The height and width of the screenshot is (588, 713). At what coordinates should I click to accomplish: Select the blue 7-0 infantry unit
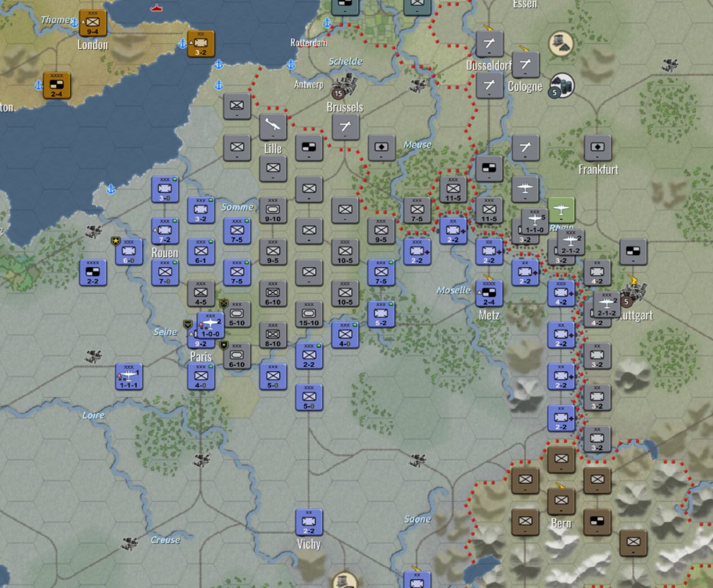(164, 273)
